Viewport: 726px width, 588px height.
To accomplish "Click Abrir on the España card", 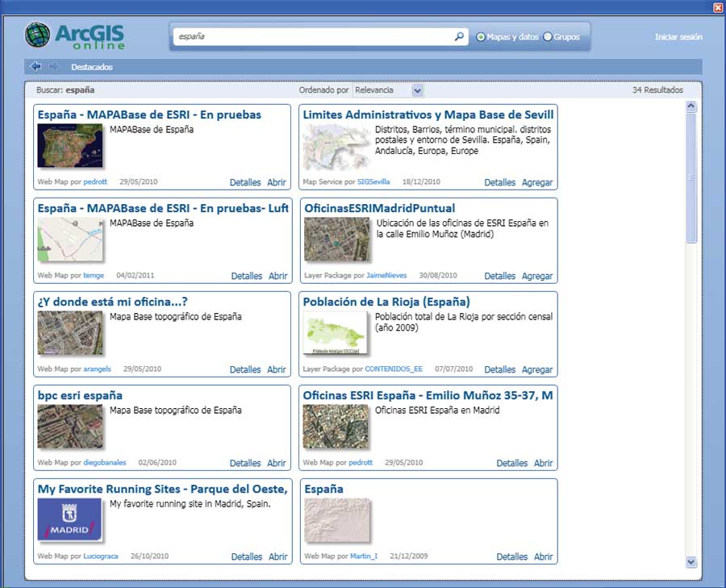I will 543,557.
